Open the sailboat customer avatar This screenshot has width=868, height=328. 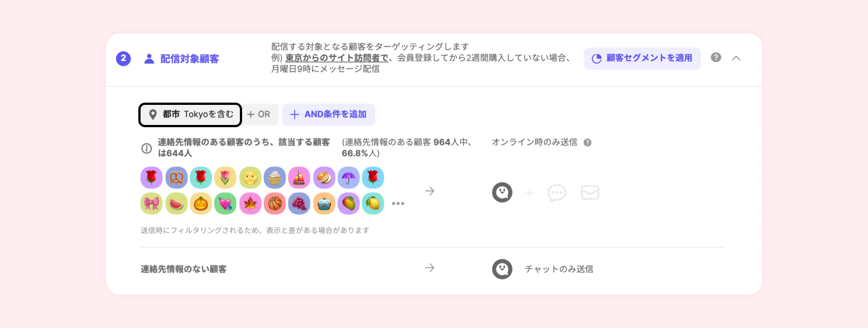(300, 177)
